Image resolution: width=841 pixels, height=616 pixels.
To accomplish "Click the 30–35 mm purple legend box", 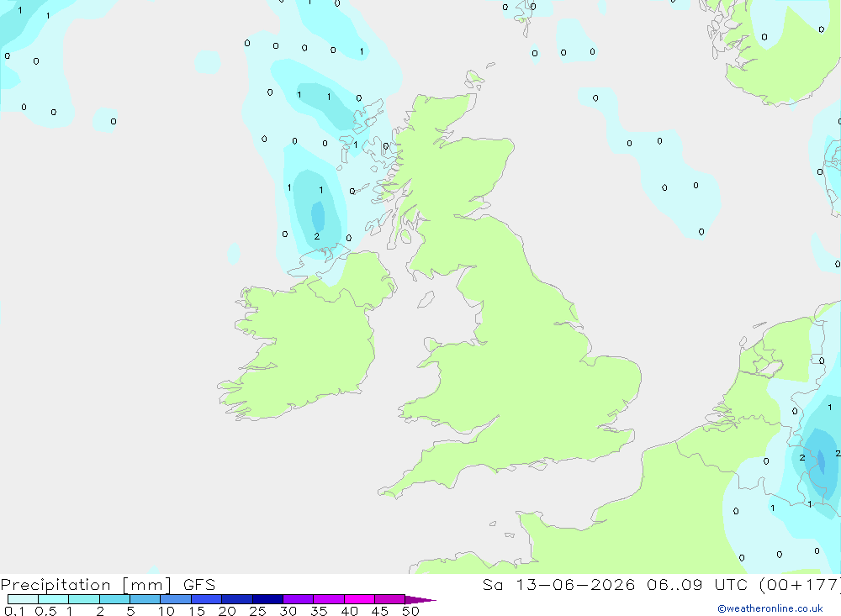I will 299,599.
